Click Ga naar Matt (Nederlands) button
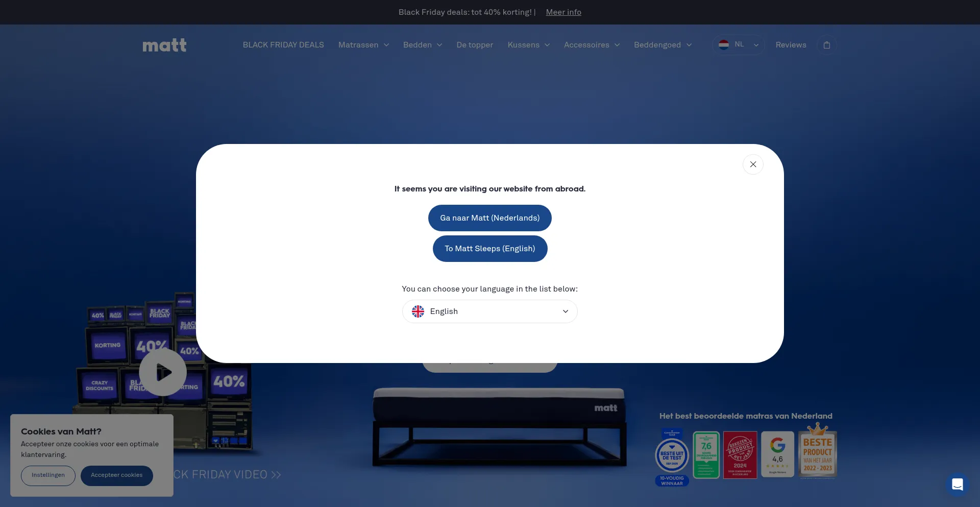The width and height of the screenshot is (980, 507). (489, 218)
